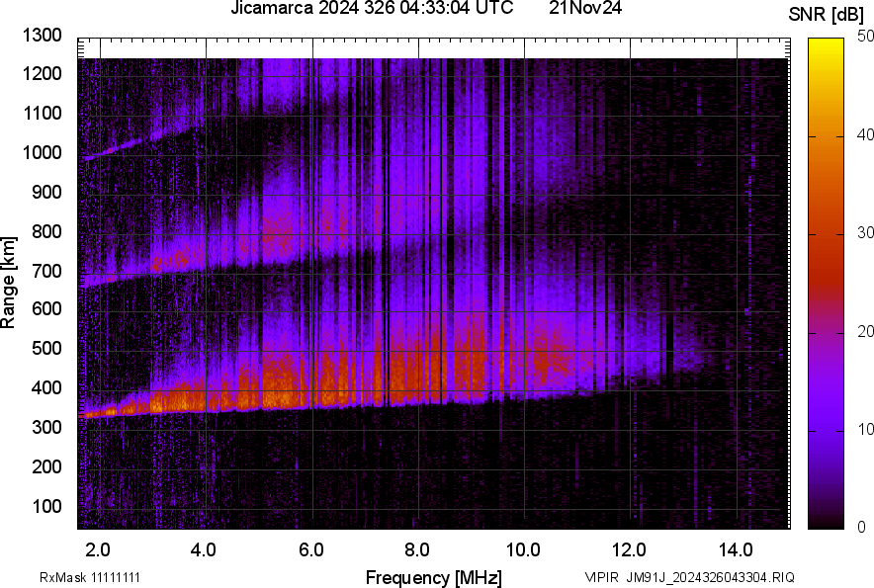
Task: Click the 2.0 frequency tick label
Action: [x=97, y=548]
